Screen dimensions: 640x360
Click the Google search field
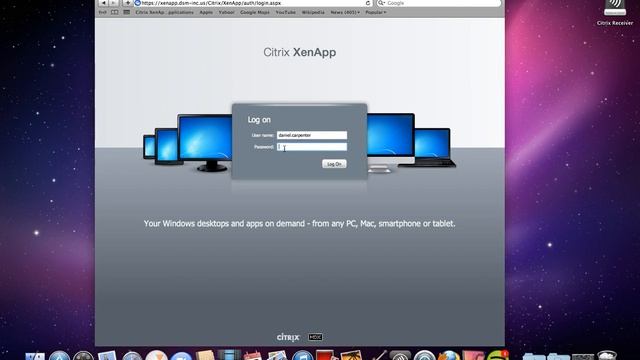tap(439, 3)
